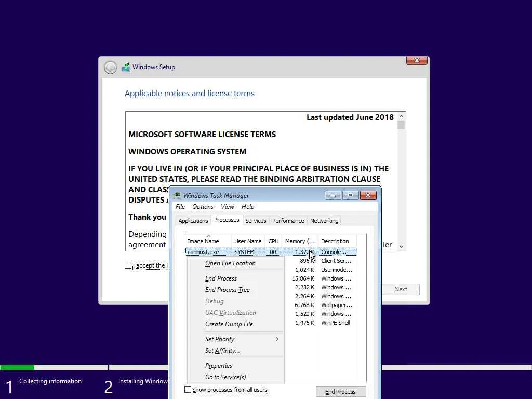Screen dimensions: 532x399
Task: Sort by the Image Name column header
Action: (208, 241)
